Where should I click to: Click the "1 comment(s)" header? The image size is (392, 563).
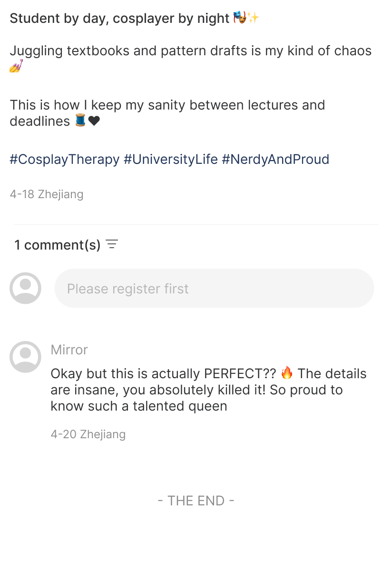pos(57,245)
